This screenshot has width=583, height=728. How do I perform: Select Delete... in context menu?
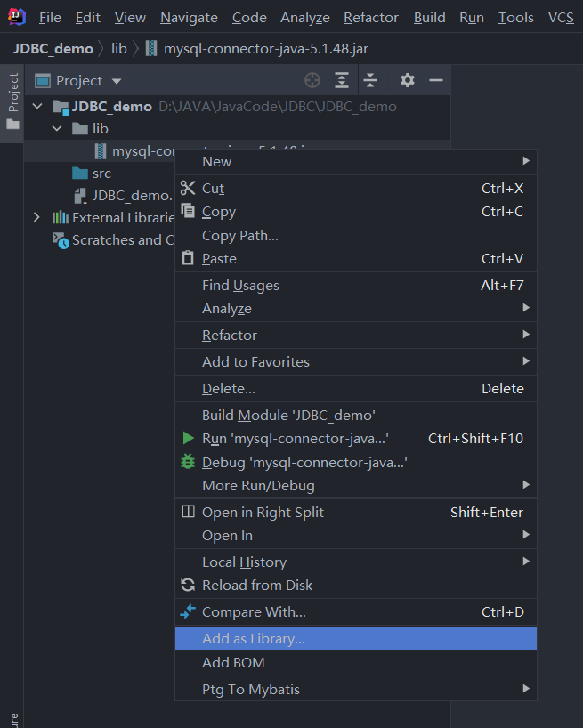coord(355,388)
